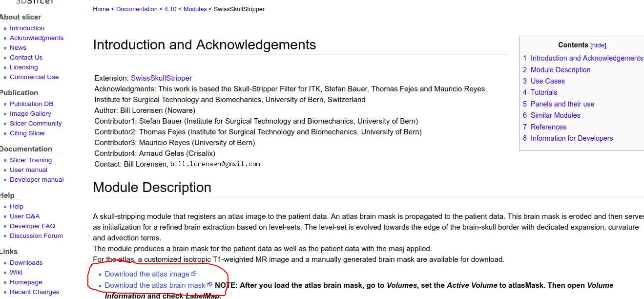The height and width of the screenshot is (299, 644).
Task: Download the atlas image
Action: [x=147, y=274]
